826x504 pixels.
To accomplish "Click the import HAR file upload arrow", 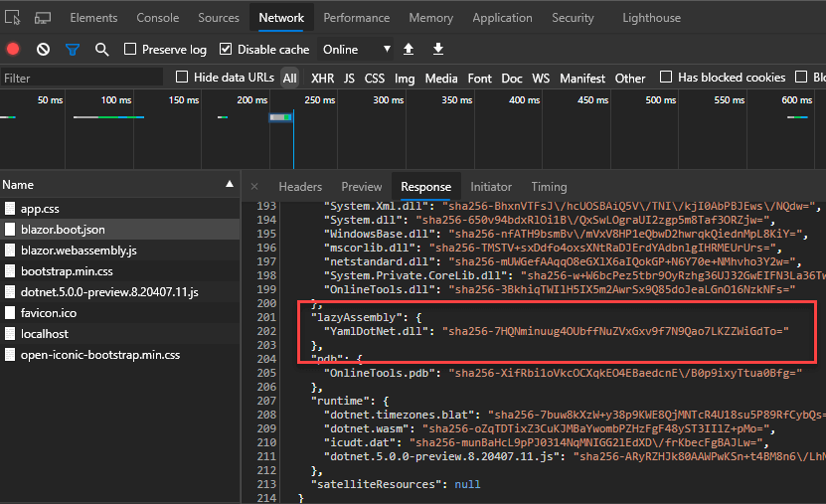I will pos(409,49).
